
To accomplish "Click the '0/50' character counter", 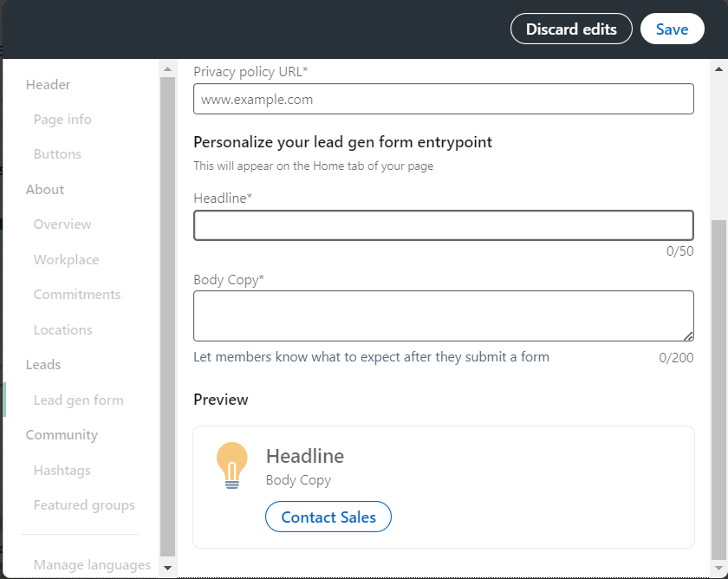I will (x=680, y=251).
